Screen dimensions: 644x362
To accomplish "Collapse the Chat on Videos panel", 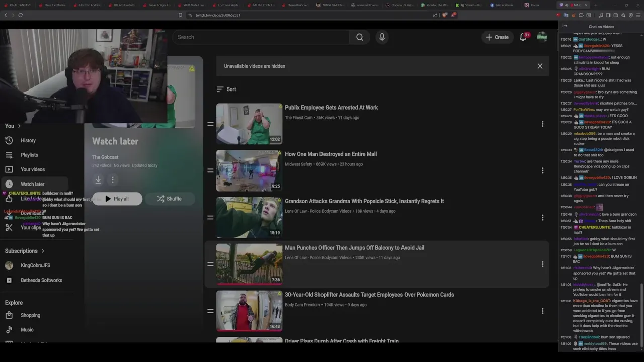I will tap(565, 26).
